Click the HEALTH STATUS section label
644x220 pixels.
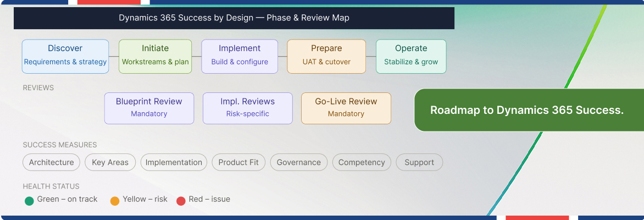point(51,186)
